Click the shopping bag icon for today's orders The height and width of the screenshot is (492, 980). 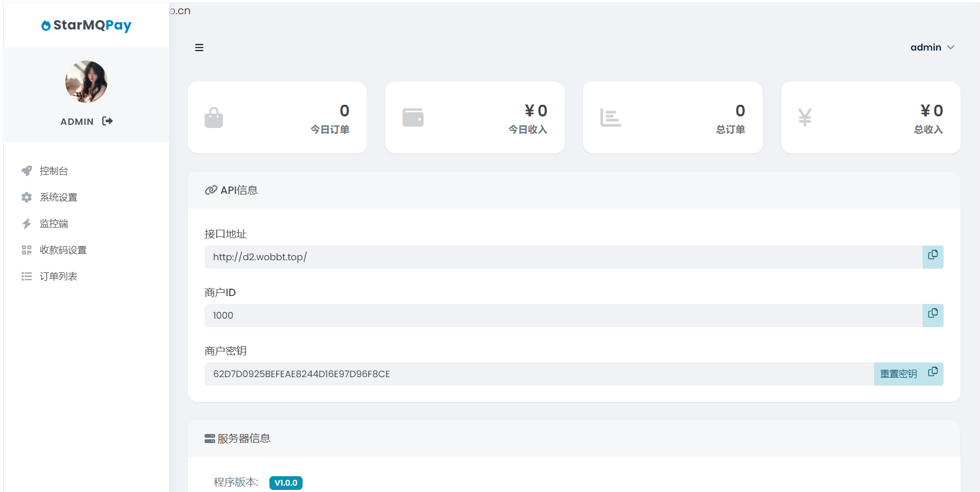(x=214, y=117)
